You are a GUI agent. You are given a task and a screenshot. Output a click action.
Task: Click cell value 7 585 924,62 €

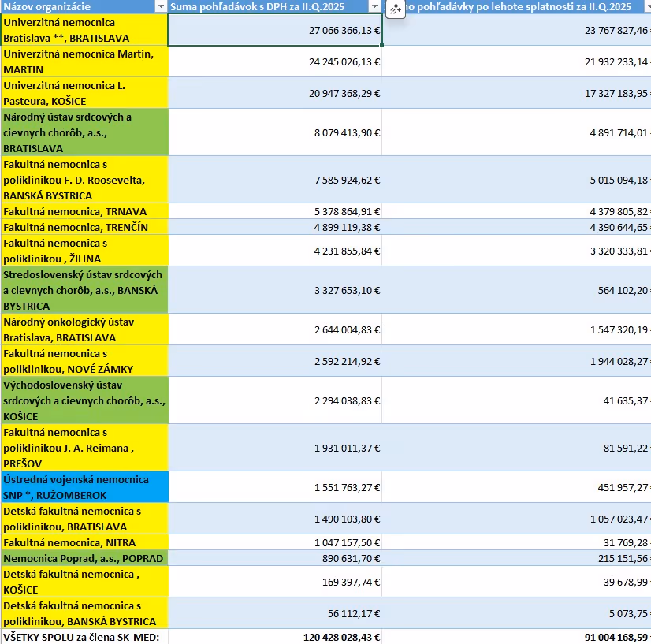[347, 181]
